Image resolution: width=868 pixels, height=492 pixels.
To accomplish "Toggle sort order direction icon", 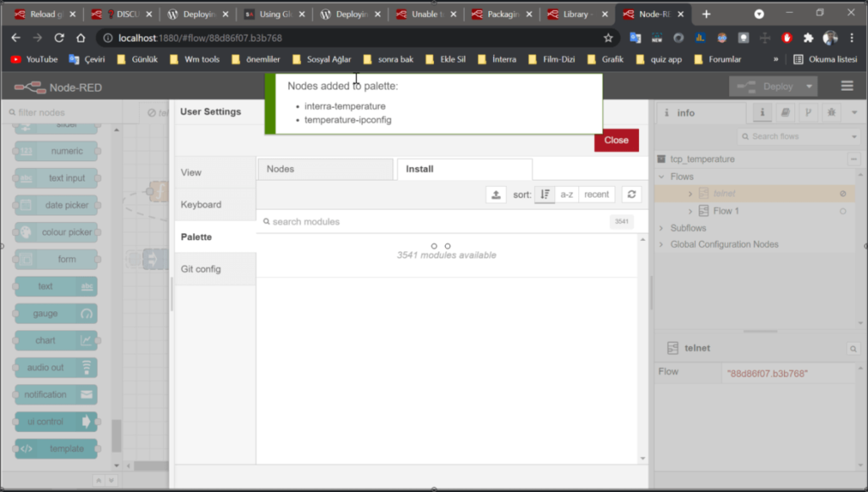I will tap(545, 194).
